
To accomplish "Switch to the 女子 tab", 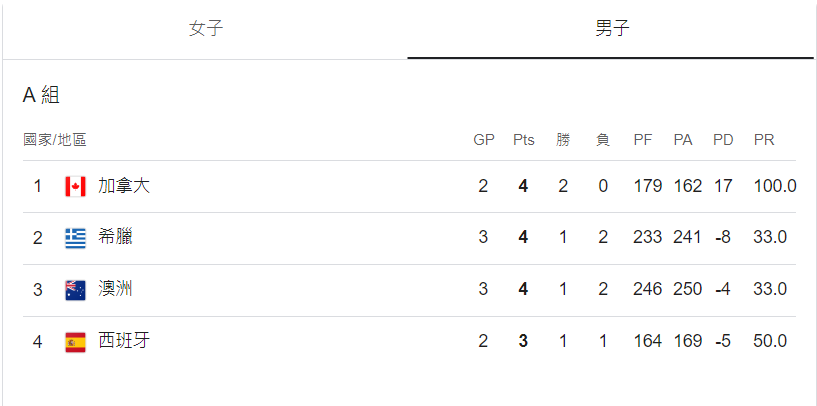I will tap(205, 29).
